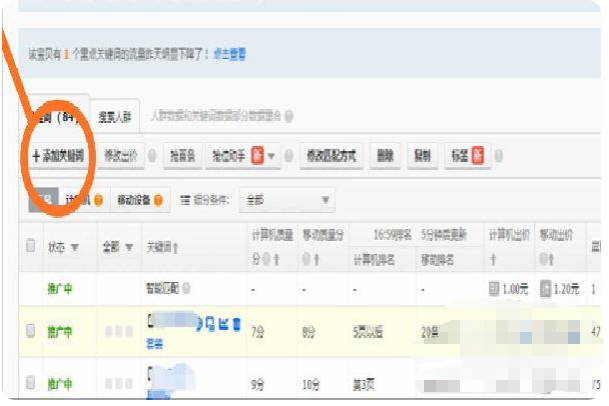The height and width of the screenshot is (406, 609).
Task: Sort by 移动出价 arrow
Action: coord(551,259)
